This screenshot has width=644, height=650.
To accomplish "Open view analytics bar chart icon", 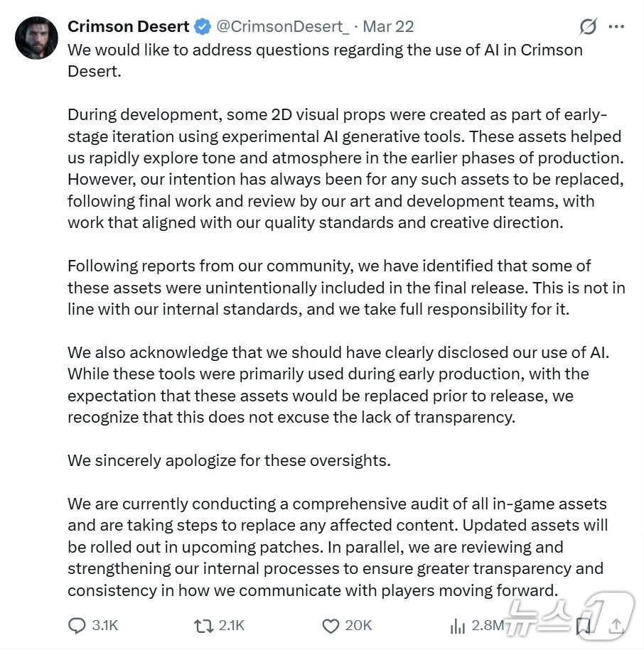I will coord(458,626).
